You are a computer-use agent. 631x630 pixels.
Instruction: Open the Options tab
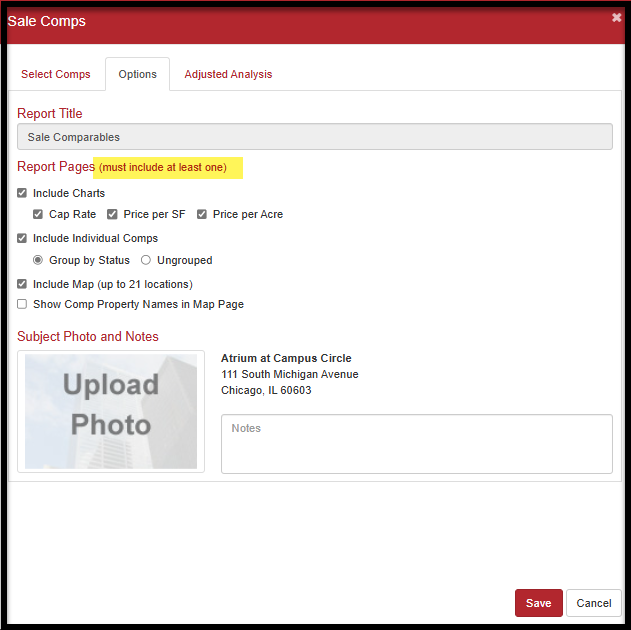(138, 74)
